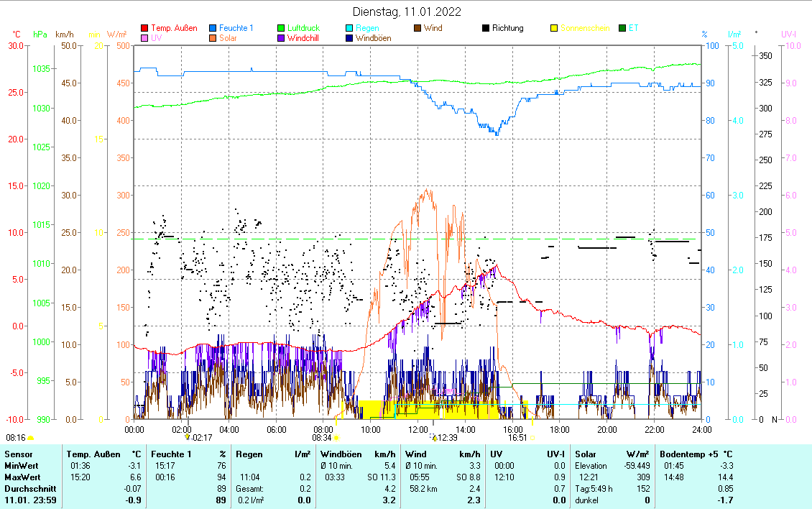Click the date title Dienstag, 11.01.2022
The width and height of the screenshot is (812, 509).
click(x=407, y=12)
